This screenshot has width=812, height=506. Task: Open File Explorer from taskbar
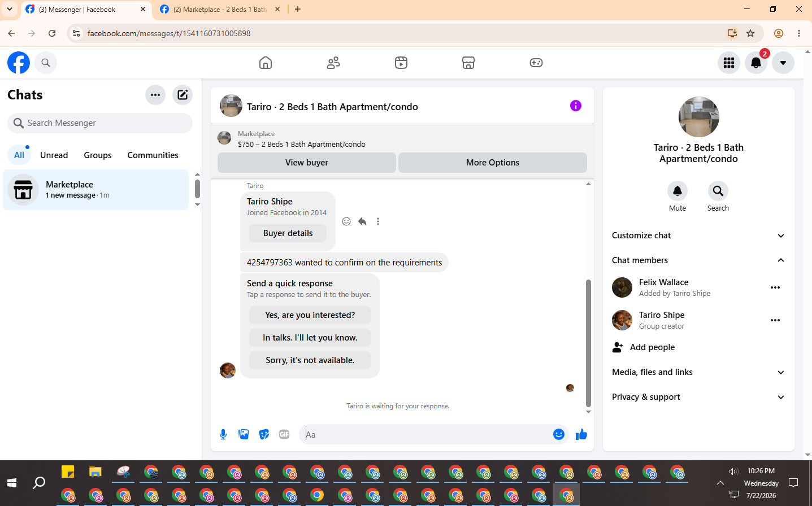pos(95,472)
